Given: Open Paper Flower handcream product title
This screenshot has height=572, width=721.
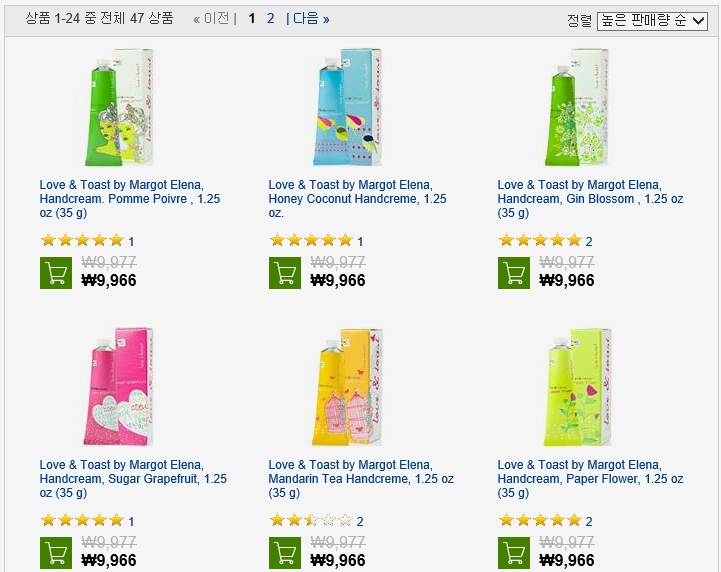Looking at the screenshot, I should point(590,479).
